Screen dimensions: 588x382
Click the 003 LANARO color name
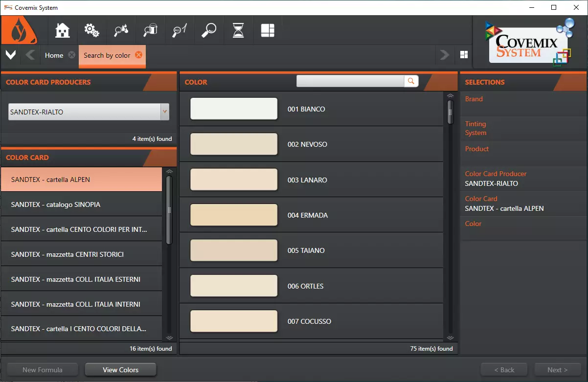[307, 180]
